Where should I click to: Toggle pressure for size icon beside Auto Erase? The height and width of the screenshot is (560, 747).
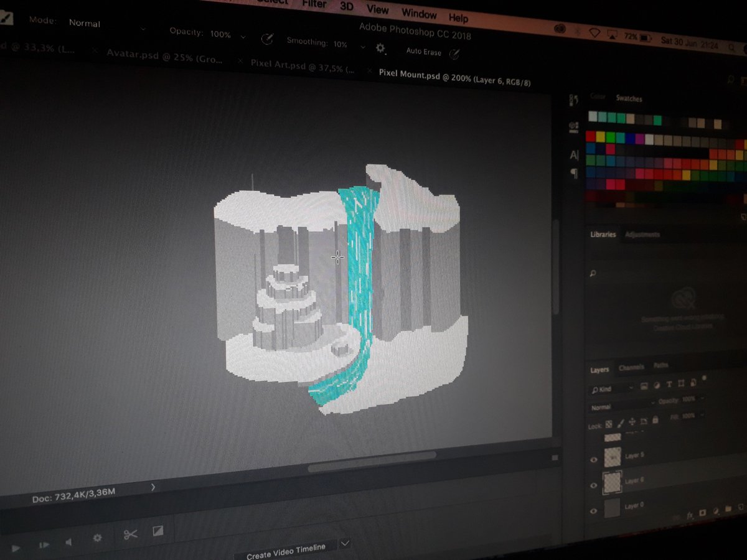tap(454, 54)
